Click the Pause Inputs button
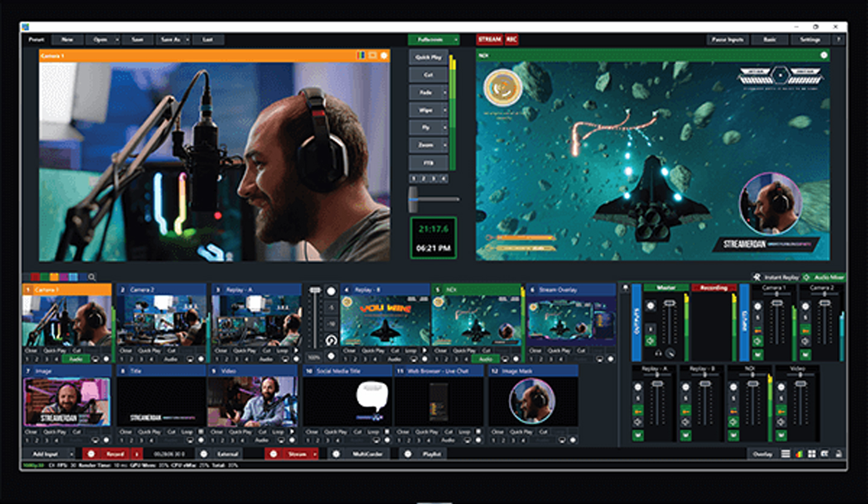Screen dimensions: 868x504 tap(728, 40)
